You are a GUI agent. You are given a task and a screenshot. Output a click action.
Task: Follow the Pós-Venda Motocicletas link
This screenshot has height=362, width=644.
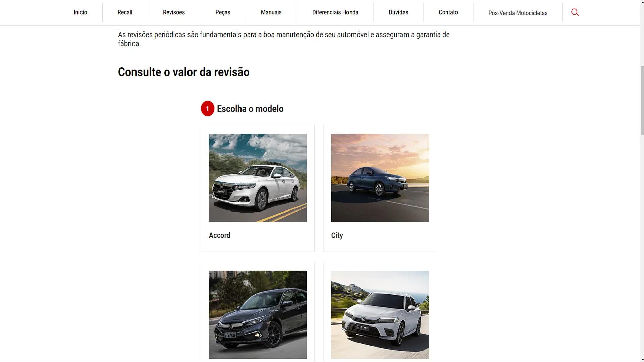tap(518, 13)
